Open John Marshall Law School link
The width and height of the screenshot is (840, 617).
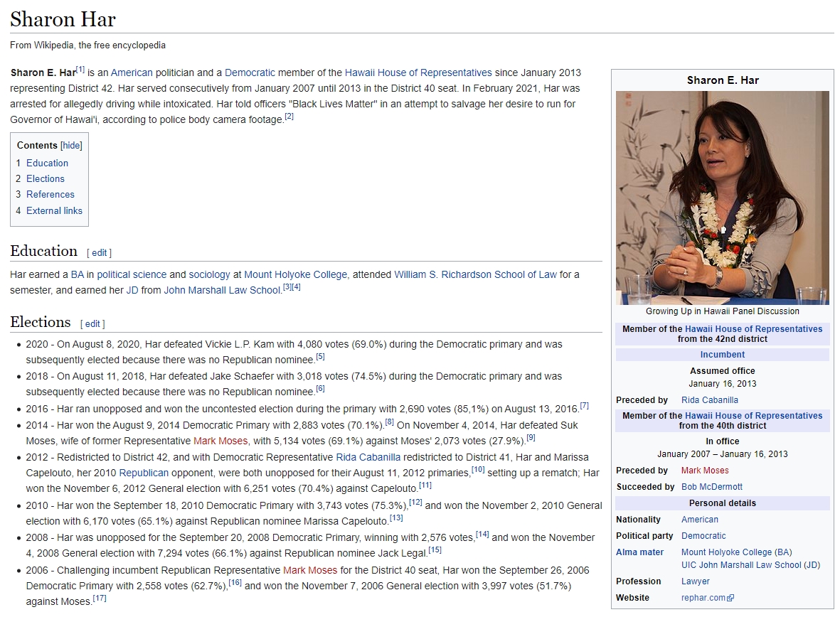(x=222, y=290)
